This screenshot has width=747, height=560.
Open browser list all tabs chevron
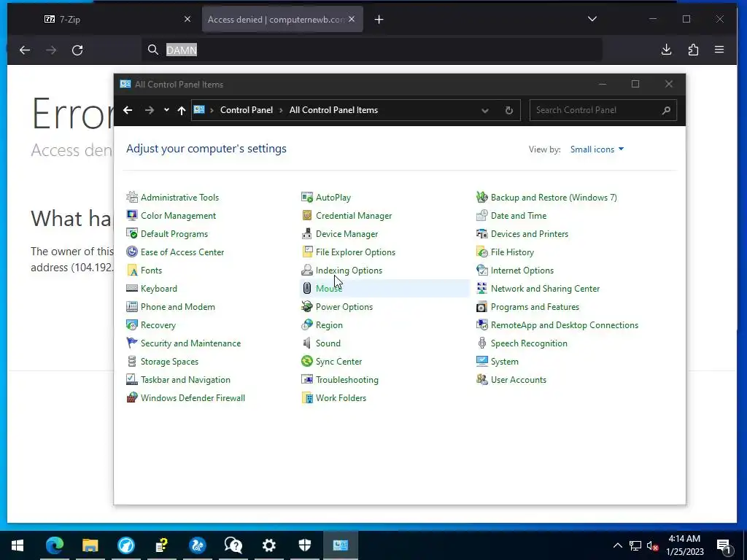pyautogui.click(x=592, y=19)
